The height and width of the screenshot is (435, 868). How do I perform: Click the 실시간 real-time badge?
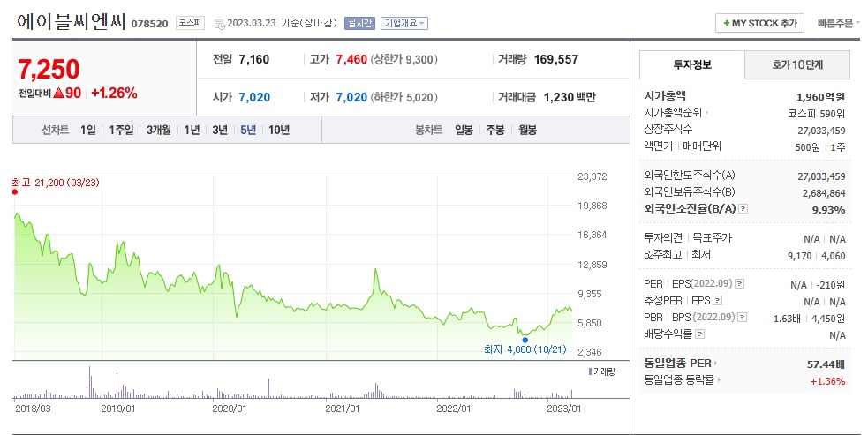359,23
